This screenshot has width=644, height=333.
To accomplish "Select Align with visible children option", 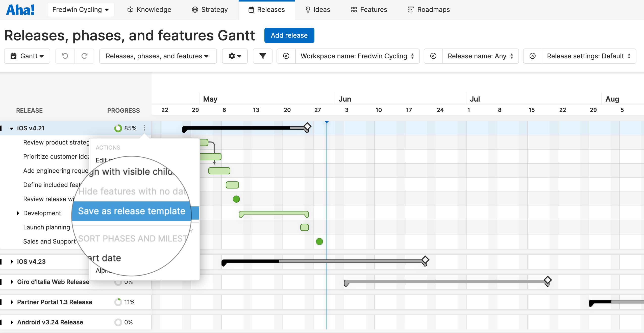I will click(x=131, y=172).
